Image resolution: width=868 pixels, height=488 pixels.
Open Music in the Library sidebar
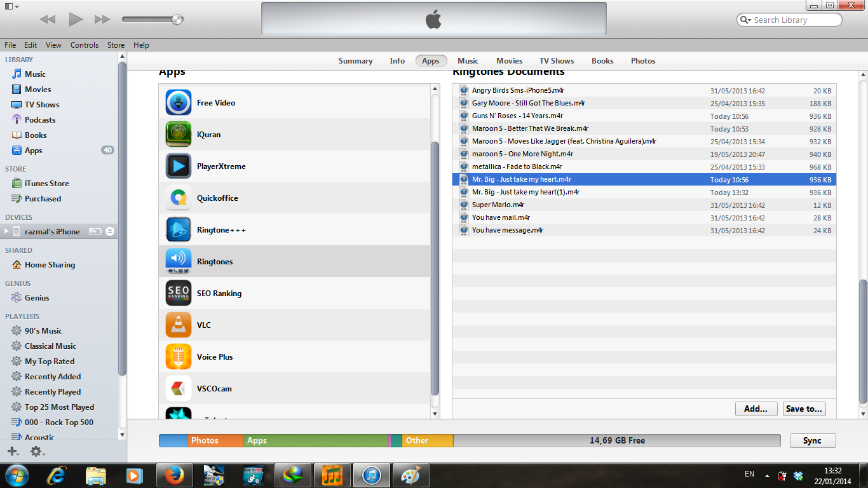[x=35, y=74]
